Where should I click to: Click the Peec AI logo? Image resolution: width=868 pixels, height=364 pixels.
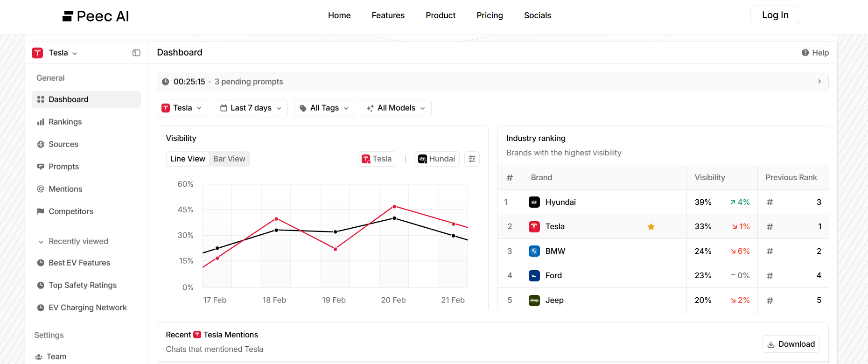click(x=96, y=16)
